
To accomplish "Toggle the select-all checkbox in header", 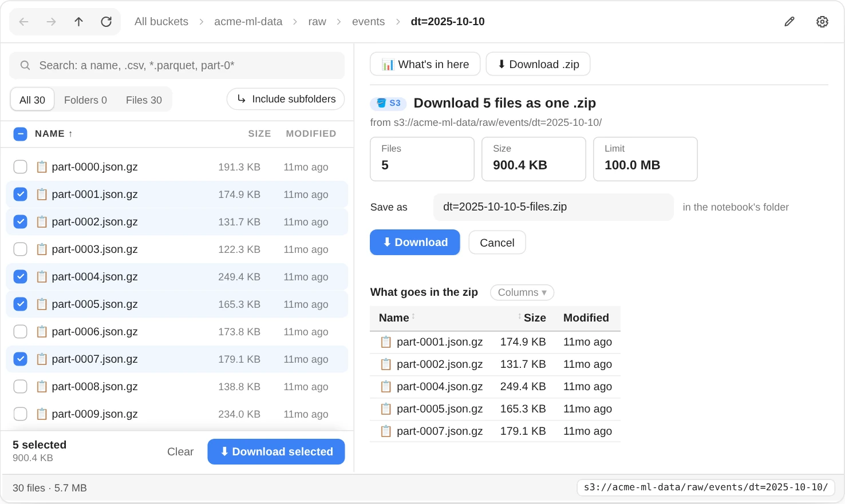I will point(20,134).
